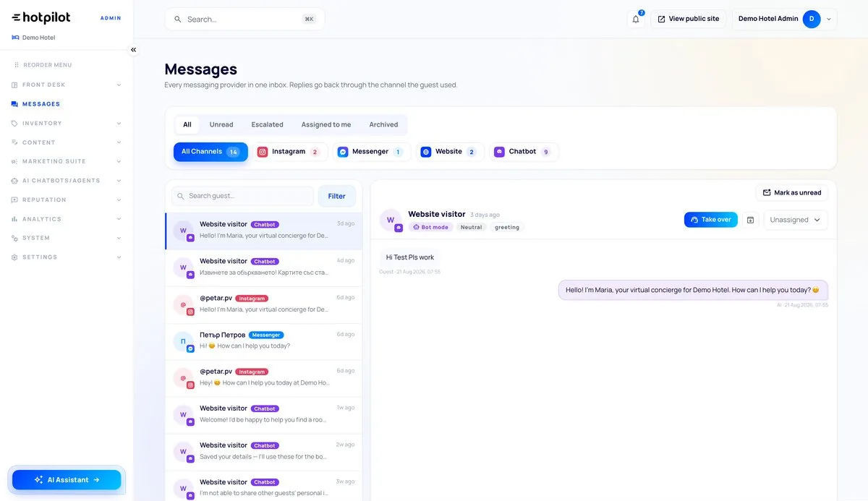Open Website visitor conversation from 2w ago
The width and height of the screenshot is (868, 501).
tap(264, 452)
